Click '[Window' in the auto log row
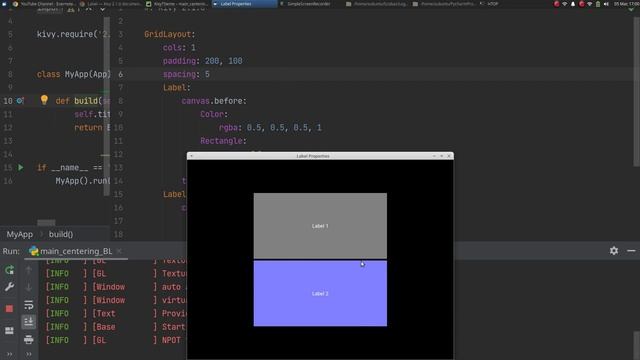This screenshot has width=640, height=360. [109, 287]
